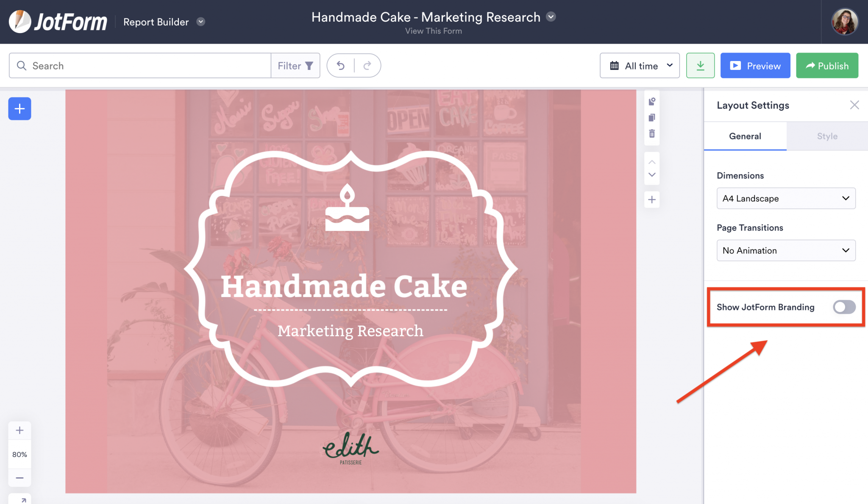
Task: Click the redo arrow icon
Action: tap(367, 66)
